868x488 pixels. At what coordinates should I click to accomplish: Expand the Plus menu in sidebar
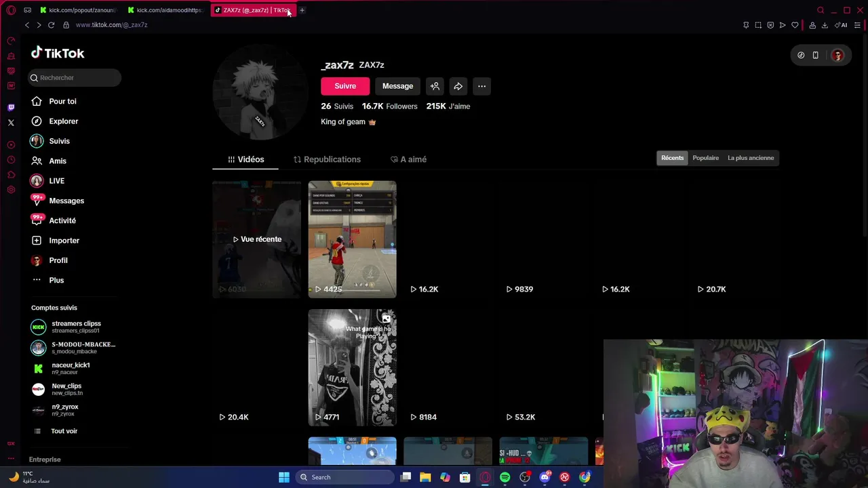tap(56, 280)
